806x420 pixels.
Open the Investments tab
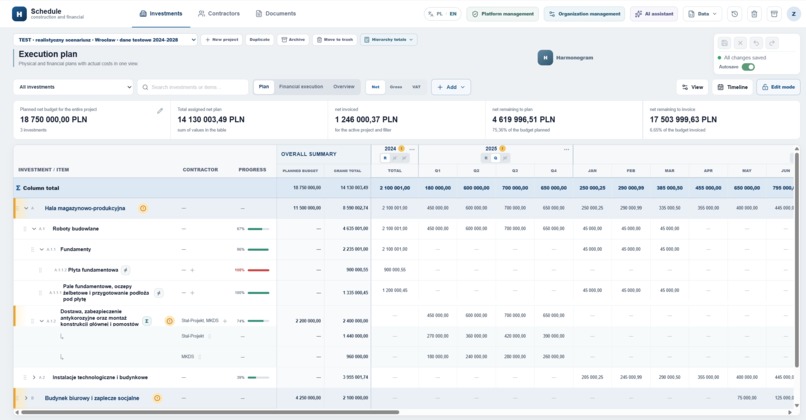point(161,14)
